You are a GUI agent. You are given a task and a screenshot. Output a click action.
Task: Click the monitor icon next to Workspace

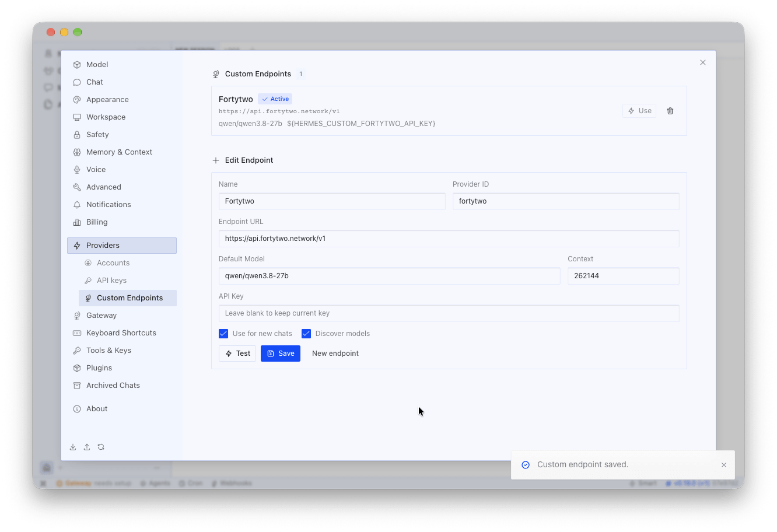tap(77, 117)
